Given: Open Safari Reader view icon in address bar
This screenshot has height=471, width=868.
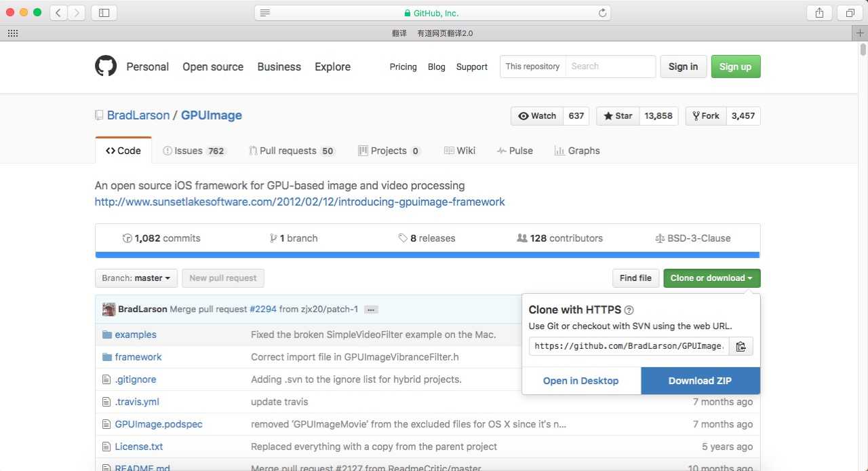Looking at the screenshot, I should tap(265, 13).
